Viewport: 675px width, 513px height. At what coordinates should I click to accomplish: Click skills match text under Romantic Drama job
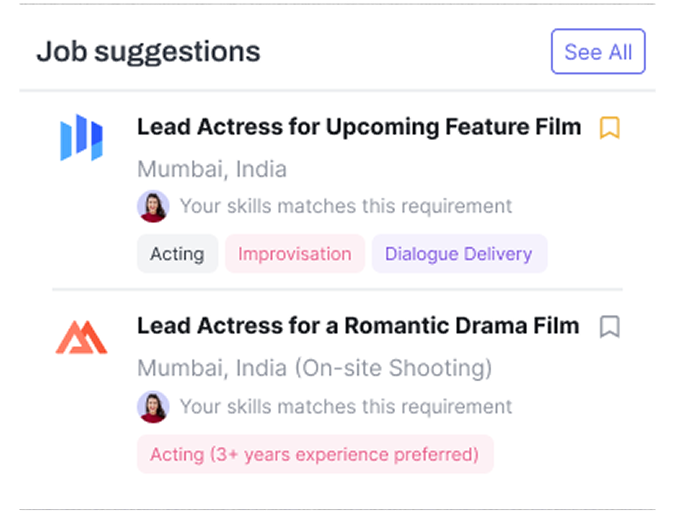[346, 407]
